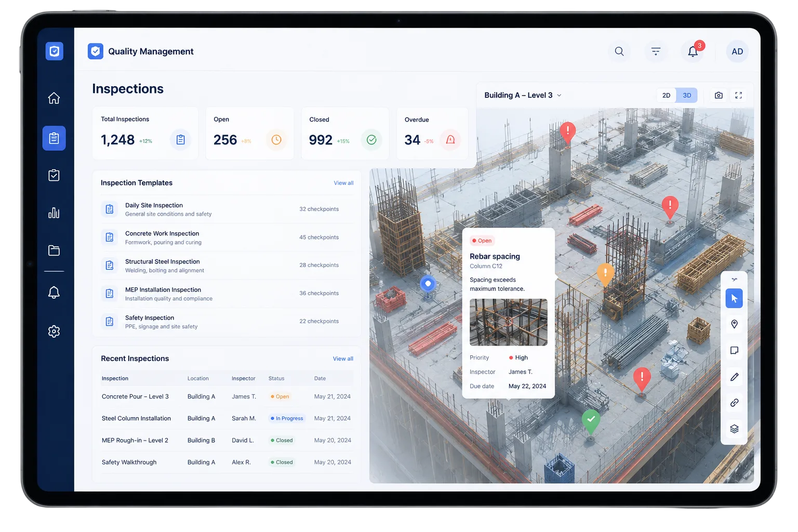Click the Quality Management title
This screenshot has height=532, width=798.
point(151,51)
